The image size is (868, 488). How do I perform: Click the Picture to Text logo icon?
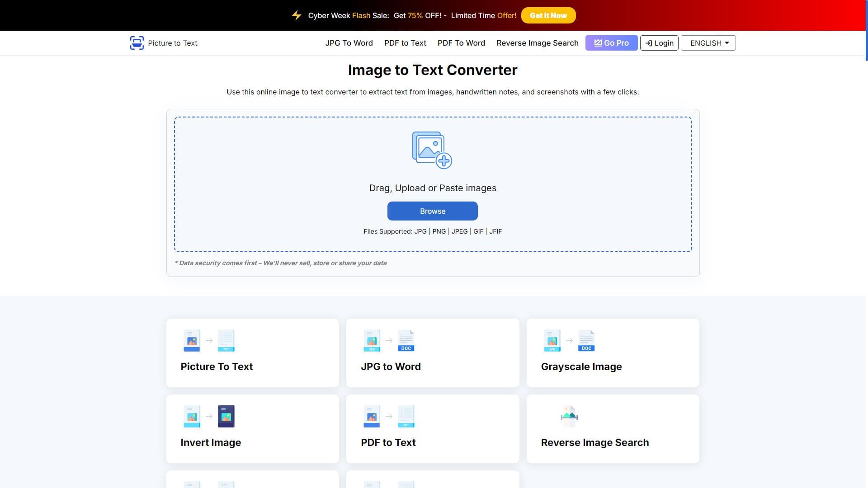pyautogui.click(x=137, y=43)
